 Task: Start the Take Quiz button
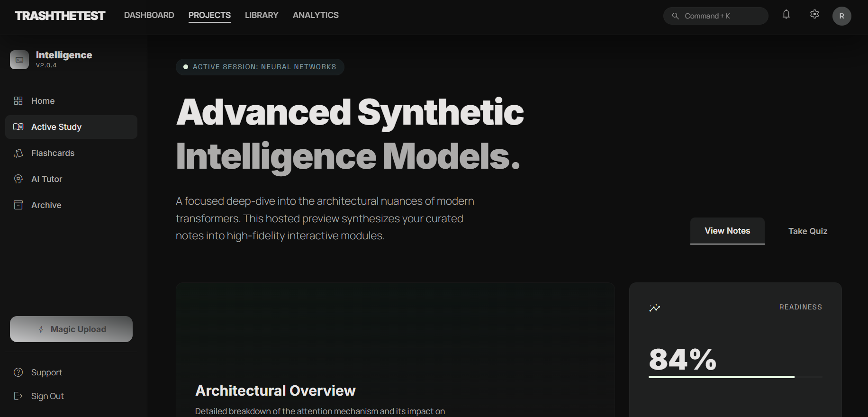808,231
